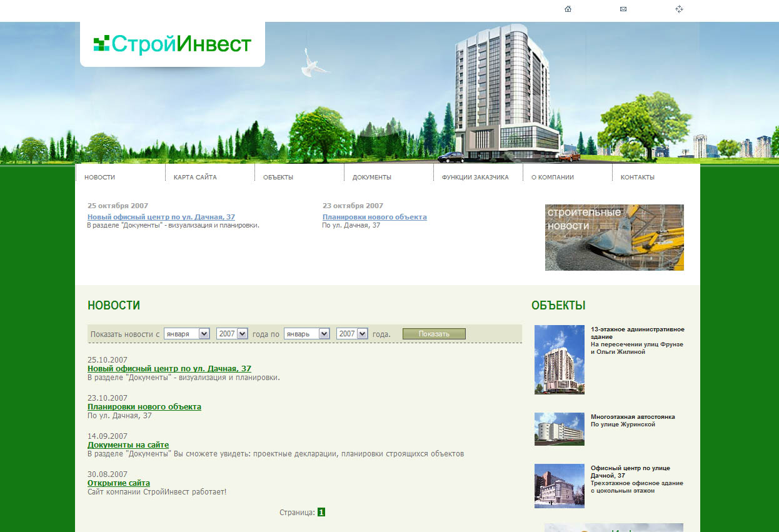Open the ФУНКЦИИ ЗАКАЗЧИКА menu item

(475, 177)
